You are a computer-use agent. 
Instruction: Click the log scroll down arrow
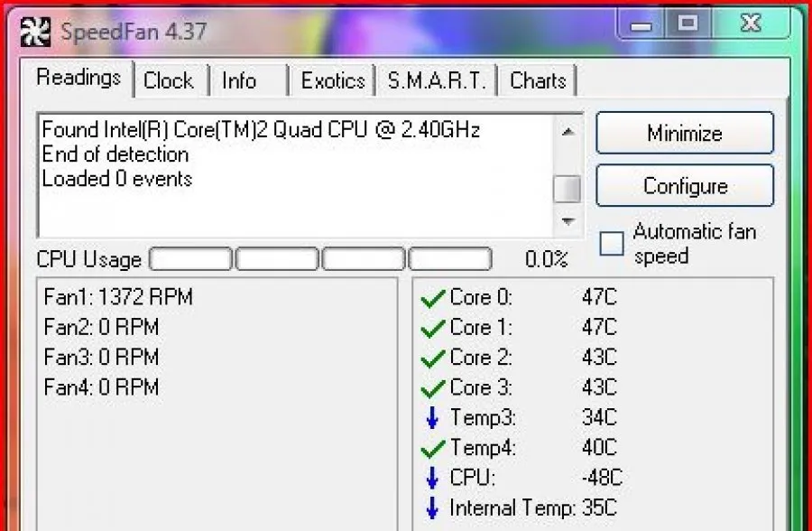click(567, 221)
